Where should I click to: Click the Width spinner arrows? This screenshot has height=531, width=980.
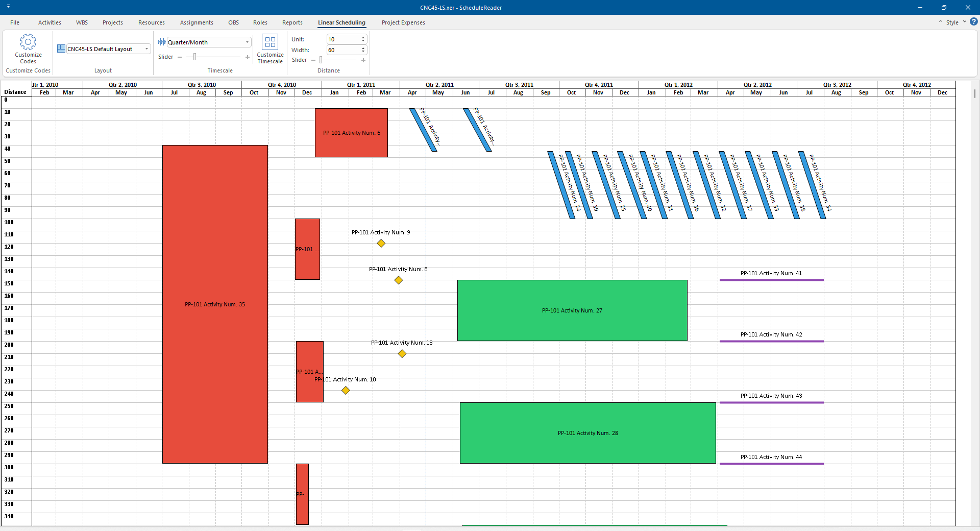(363, 50)
